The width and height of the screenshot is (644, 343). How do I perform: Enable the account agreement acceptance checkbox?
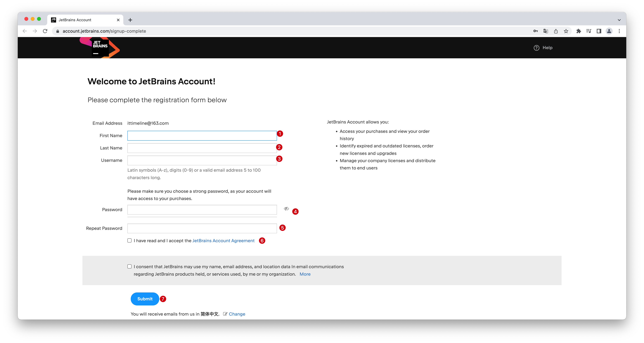129,240
